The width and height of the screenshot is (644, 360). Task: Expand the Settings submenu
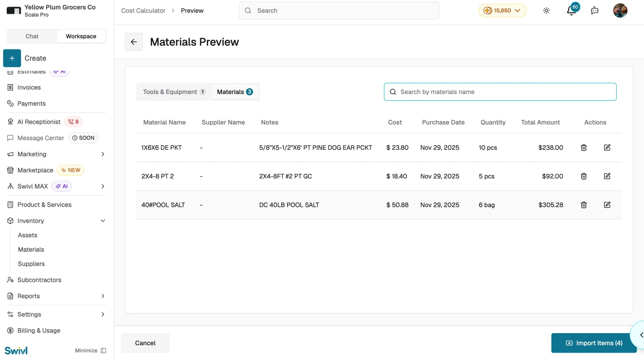coord(103,314)
